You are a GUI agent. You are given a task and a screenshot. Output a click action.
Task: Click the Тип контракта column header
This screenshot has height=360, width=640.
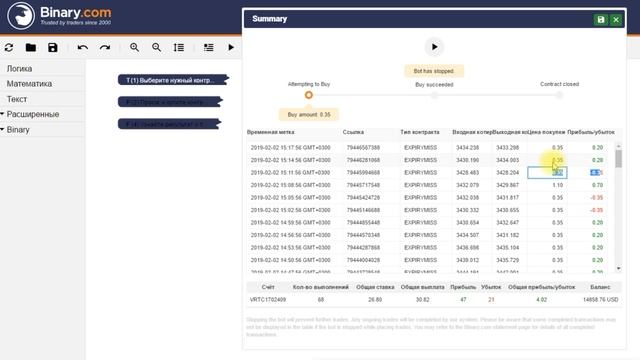point(420,132)
